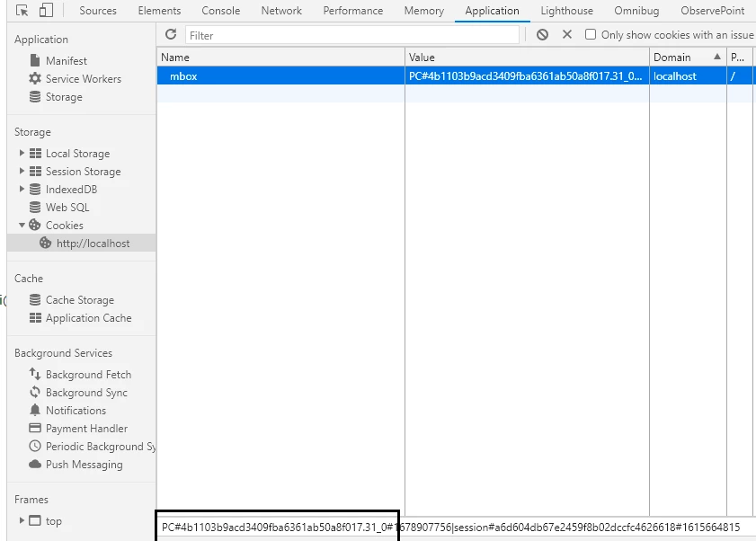Expand the Session Storage tree arrow
This screenshot has height=541, width=756.
22,171
